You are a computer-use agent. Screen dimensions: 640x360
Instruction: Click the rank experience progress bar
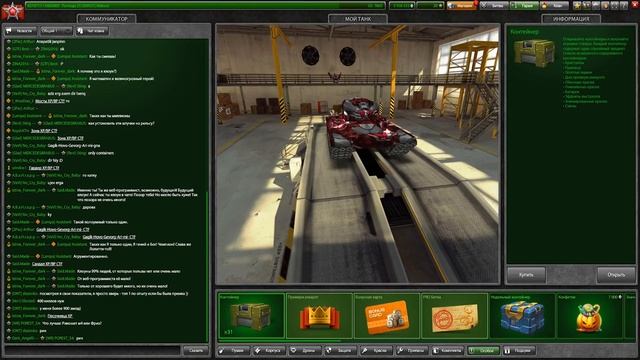coord(205,6)
